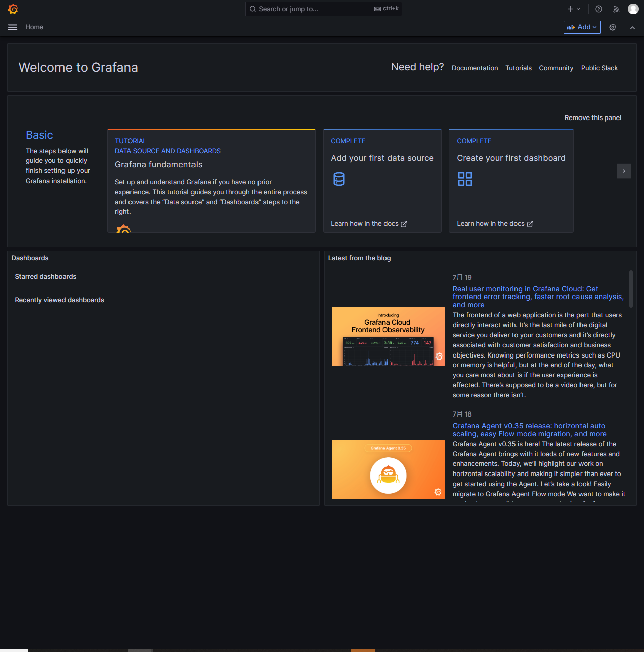This screenshot has width=644, height=652.
Task: Open the Add panel dropdown
Action: [x=582, y=27]
